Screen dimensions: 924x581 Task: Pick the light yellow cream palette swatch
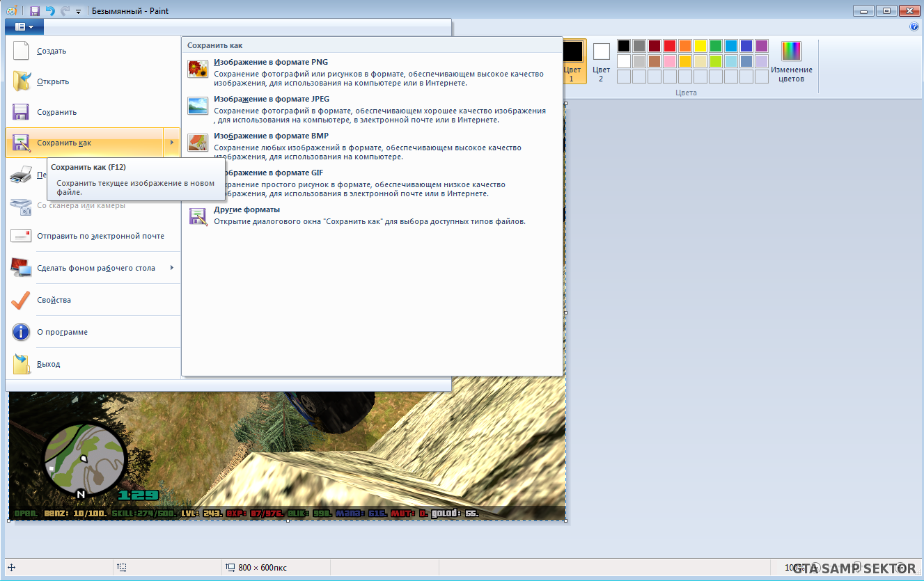click(700, 61)
